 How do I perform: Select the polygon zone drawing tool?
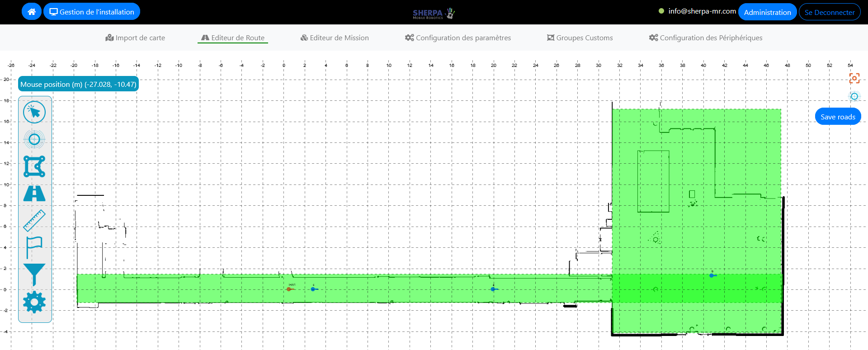click(x=34, y=166)
